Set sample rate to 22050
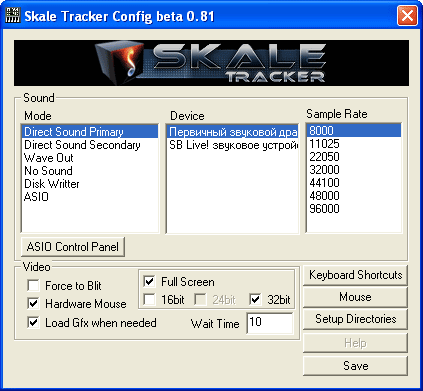Viewport: 423px width, 391px height. [354, 157]
